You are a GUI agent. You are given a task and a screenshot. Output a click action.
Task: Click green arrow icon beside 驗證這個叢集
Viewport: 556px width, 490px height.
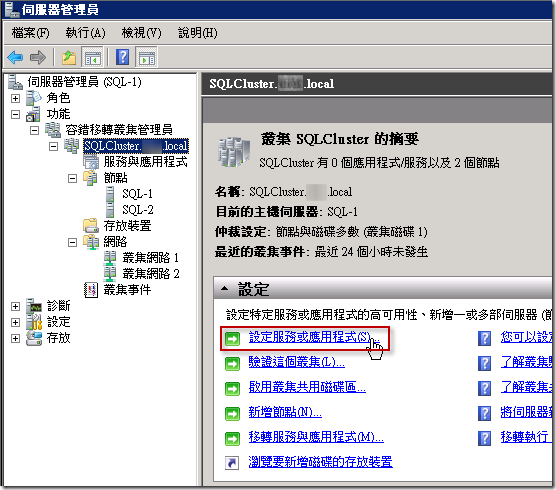point(233,363)
